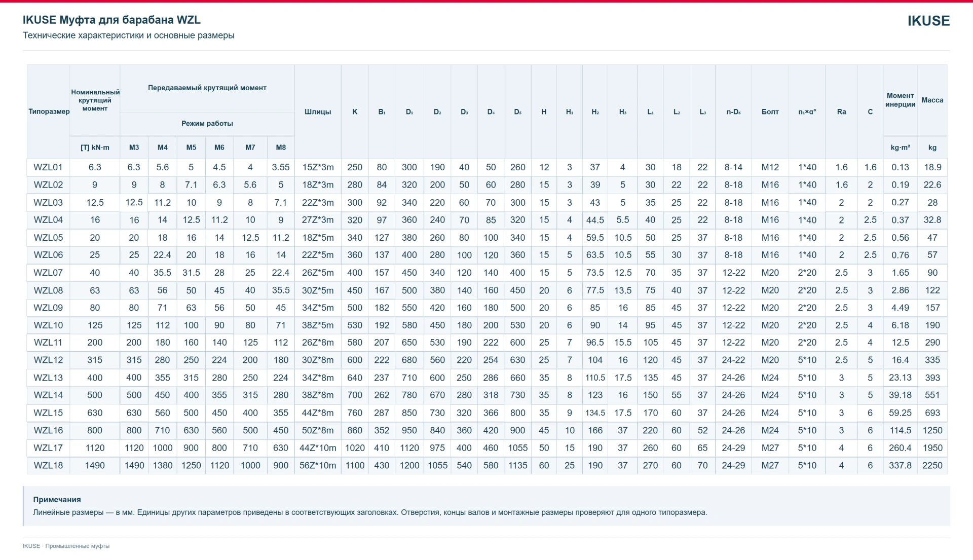This screenshot has height=560, width=973.
Task: Click inertia value '23.13' in WZL13 row
Action: [x=900, y=378]
